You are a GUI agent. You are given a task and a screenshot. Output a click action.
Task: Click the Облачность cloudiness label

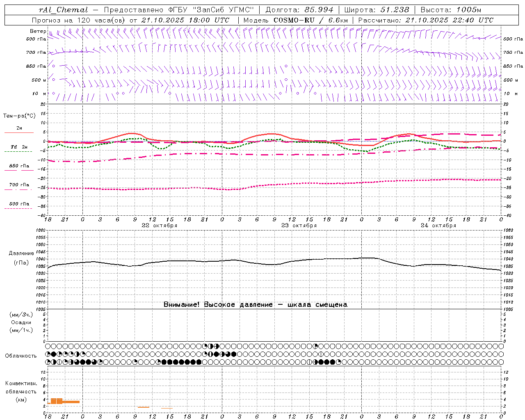click(x=21, y=356)
